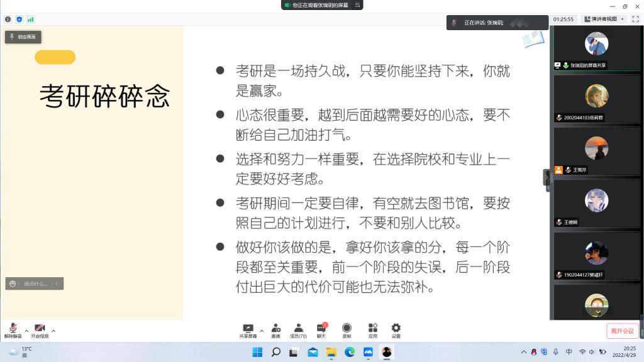Turn on the camera (开启视频)
This screenshot has width=644, height=362.
point(40,330)
